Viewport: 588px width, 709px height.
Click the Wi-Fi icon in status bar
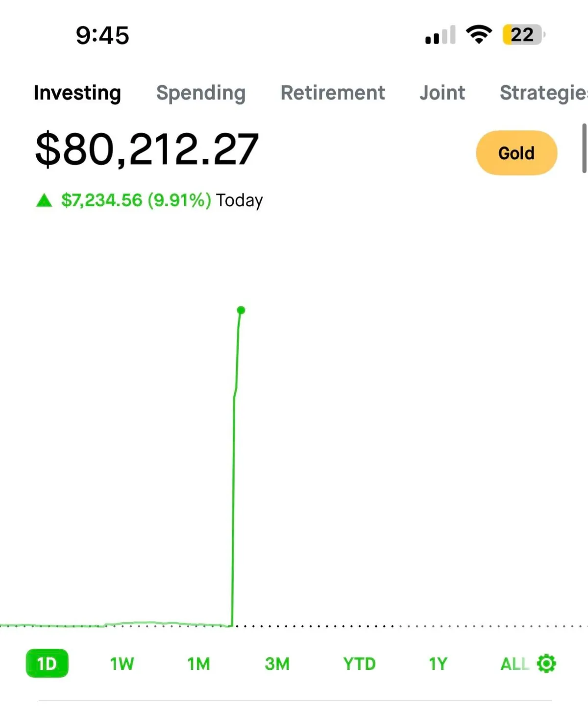tap(479, 34)
